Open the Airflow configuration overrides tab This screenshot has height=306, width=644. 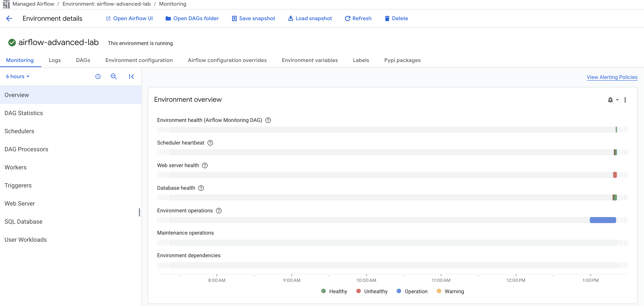[x=227, y=60]
